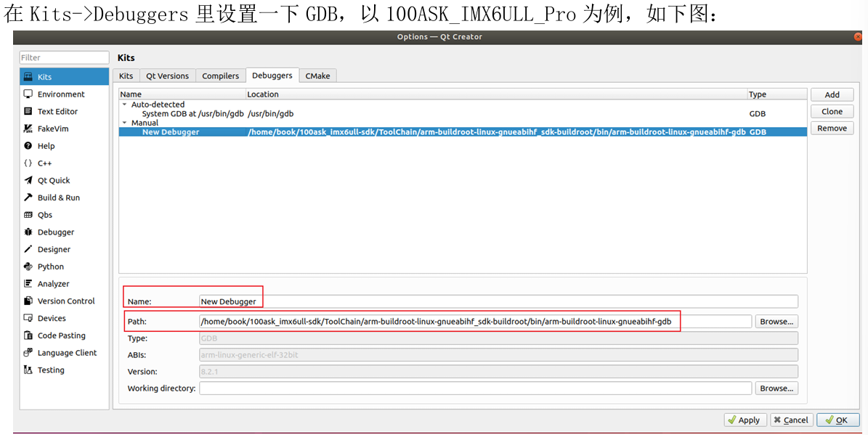Screen dimensions: 868x435
Task: Open the Python settings icon
Action: point(28,267)
